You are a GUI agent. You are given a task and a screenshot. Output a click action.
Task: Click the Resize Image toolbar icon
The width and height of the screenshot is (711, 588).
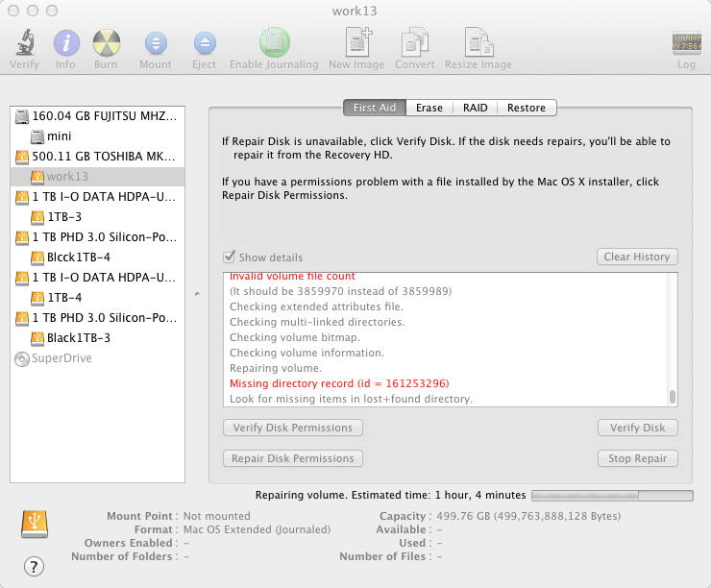click(478, 42)
